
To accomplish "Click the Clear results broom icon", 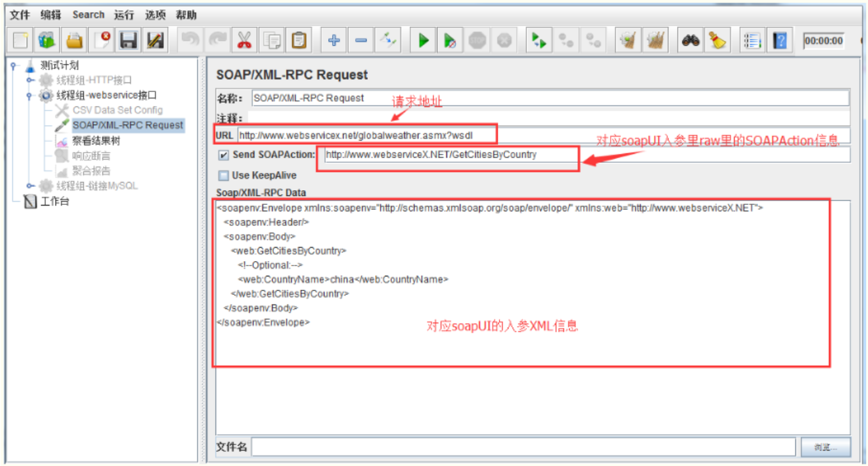I will tap(629, 41).
